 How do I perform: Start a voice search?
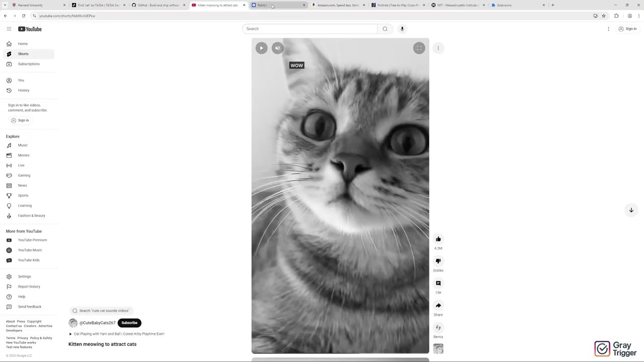point(402,29)
